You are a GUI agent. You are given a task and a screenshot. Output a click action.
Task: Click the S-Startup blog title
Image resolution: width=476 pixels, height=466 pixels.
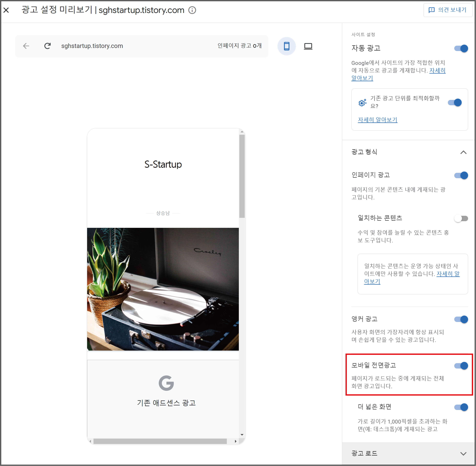coord(163,164)
